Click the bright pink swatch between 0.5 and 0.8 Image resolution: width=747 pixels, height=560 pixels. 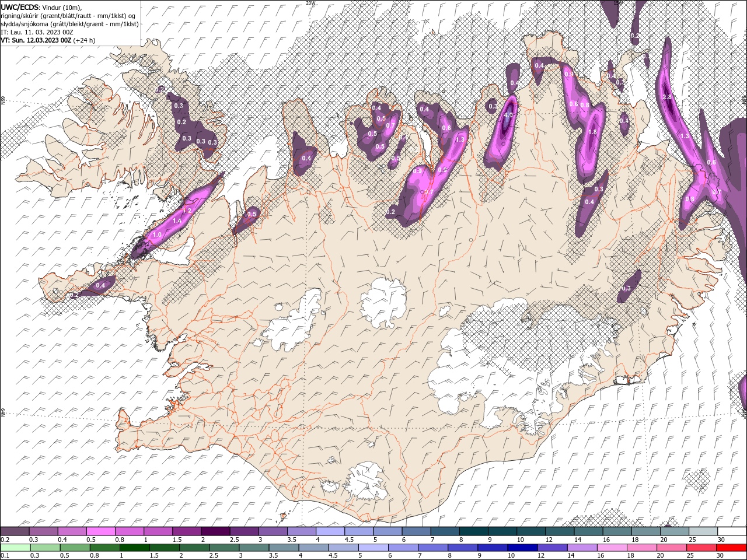point(100,531)
